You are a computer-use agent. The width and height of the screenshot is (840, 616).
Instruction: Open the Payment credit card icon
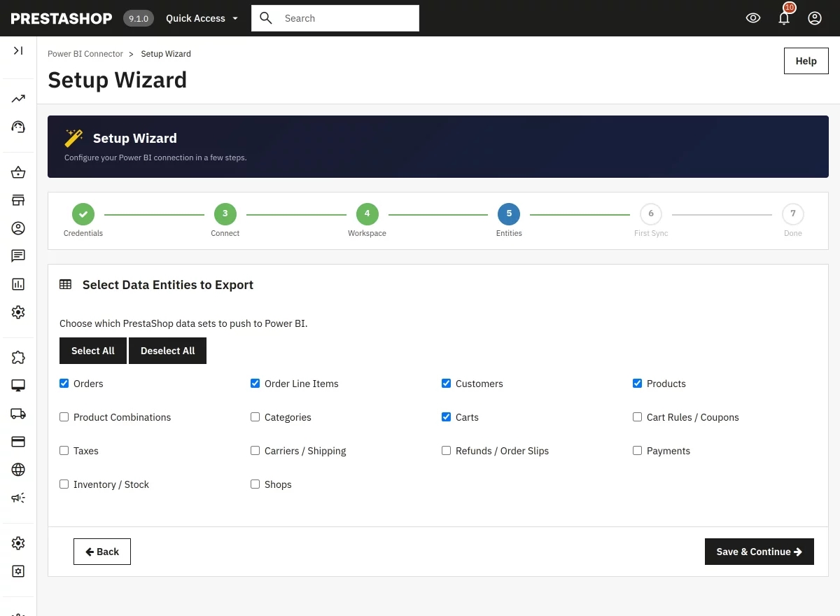tap(18, 442)
